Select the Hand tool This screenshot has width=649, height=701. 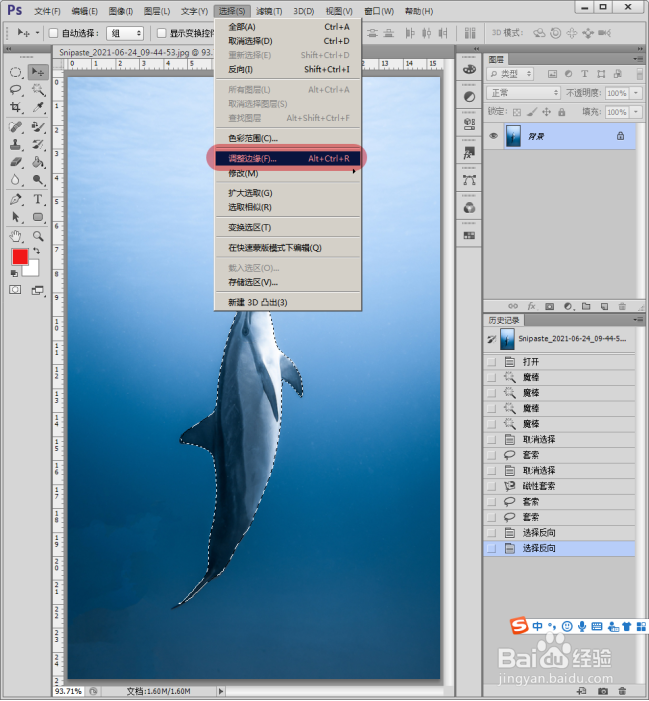tap(16, 236)
